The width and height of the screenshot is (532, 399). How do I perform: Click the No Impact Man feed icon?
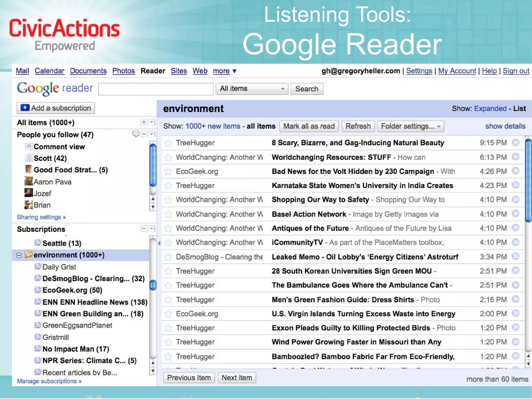coord(38,348)
